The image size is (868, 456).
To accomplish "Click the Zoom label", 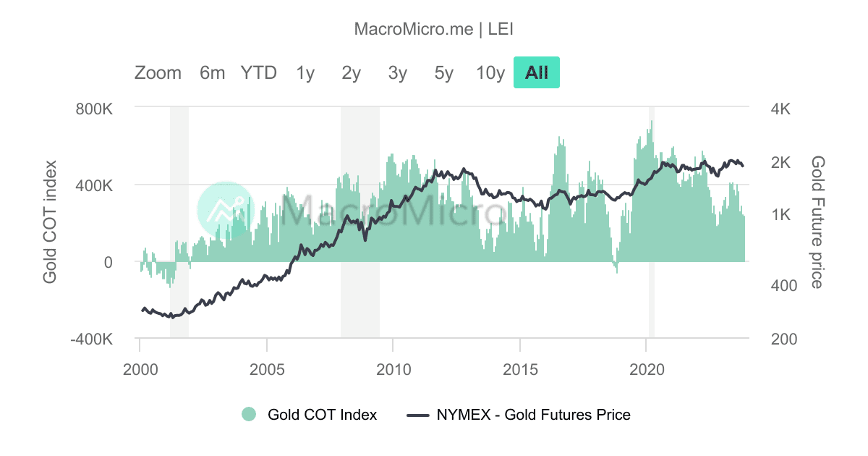I will pos(158,72).
